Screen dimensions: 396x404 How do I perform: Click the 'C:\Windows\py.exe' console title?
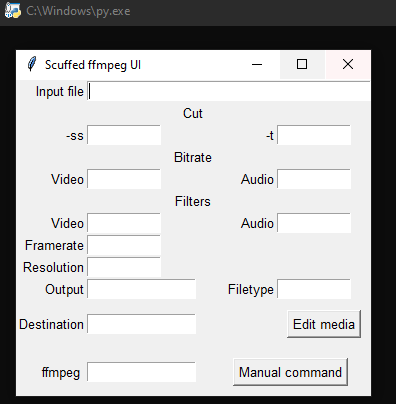tap(78, 11)
